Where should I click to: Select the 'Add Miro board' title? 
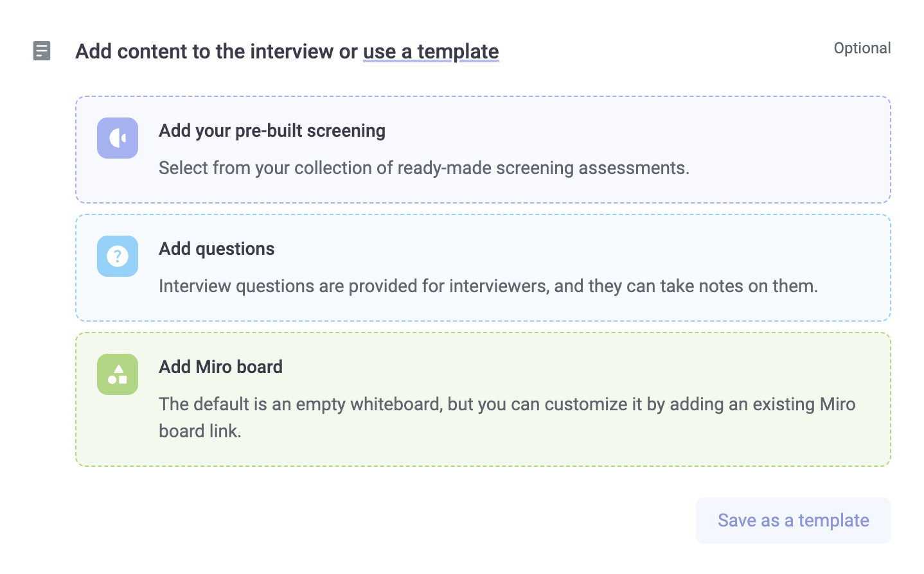[x=220, y=367]
